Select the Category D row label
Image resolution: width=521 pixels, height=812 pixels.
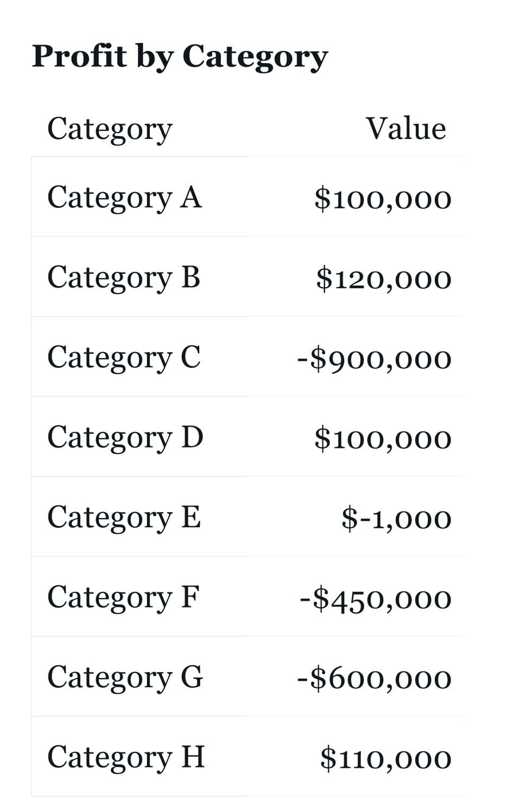pos(125,437)
